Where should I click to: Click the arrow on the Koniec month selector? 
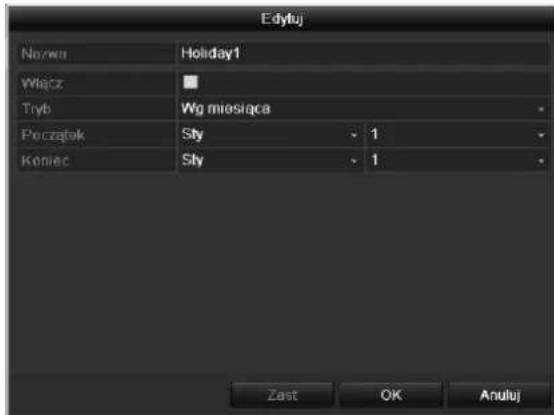click(x=354, y=161)
